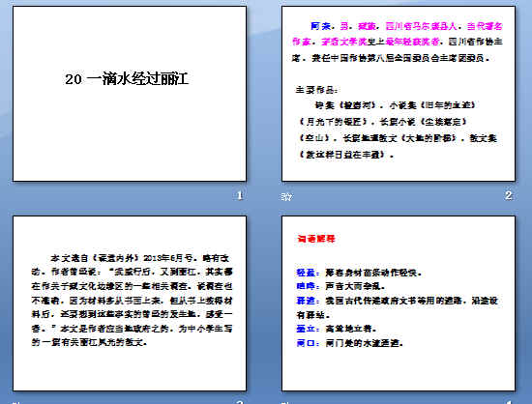
Task: Click the red 词语解释 heading
Action: 316,239
